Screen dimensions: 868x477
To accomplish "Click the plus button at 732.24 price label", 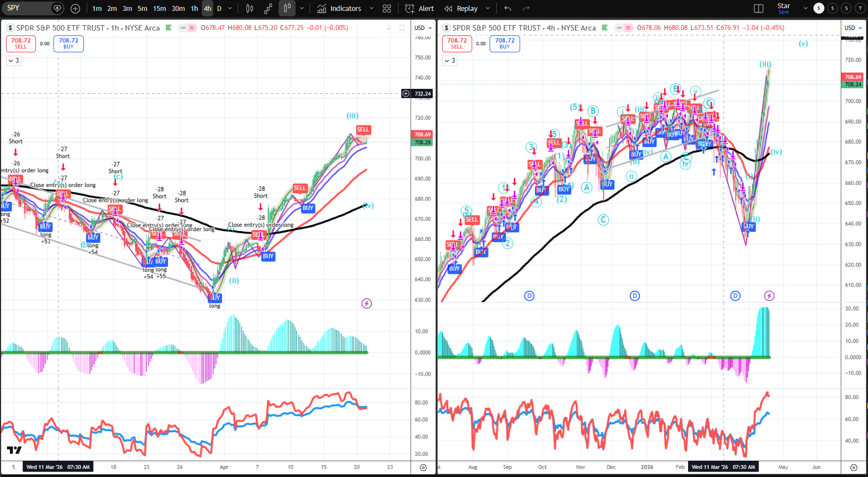I will coord(406,94).
